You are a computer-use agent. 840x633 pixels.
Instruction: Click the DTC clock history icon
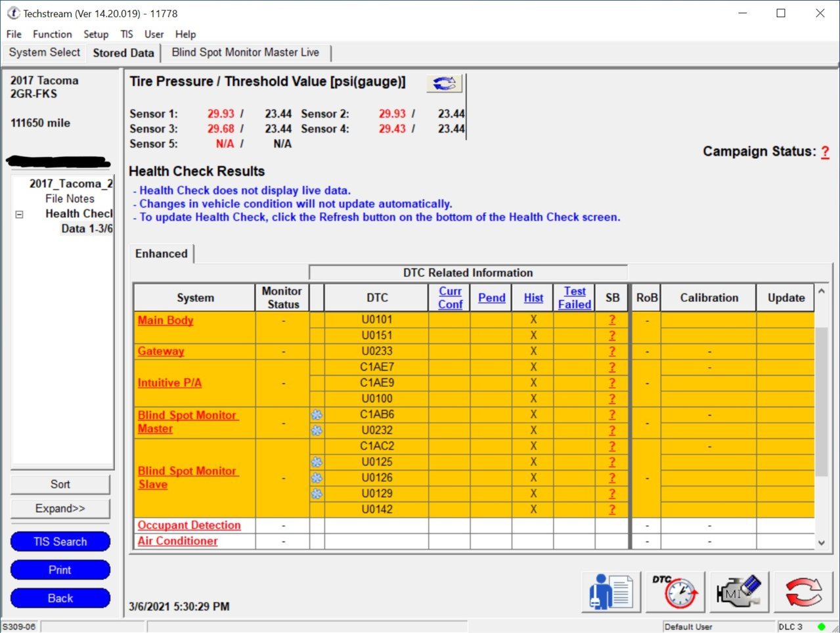tap(674, 592)
